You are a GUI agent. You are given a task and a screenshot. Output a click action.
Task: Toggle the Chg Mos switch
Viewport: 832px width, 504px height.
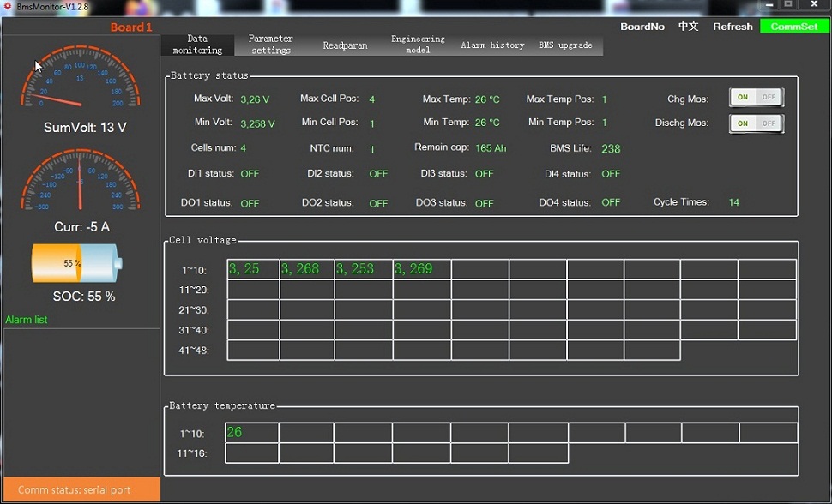pyautogui.click(x=757, y=97)
